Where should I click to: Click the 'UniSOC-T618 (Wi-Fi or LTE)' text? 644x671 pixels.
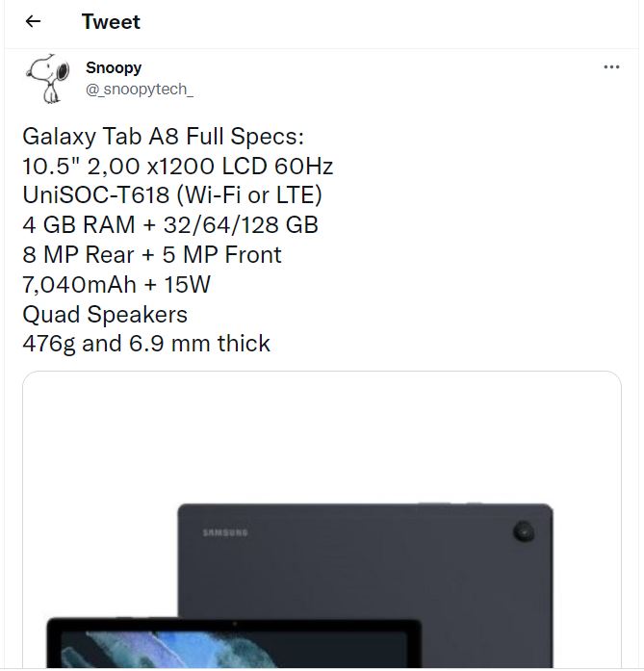tap(172, 195)
